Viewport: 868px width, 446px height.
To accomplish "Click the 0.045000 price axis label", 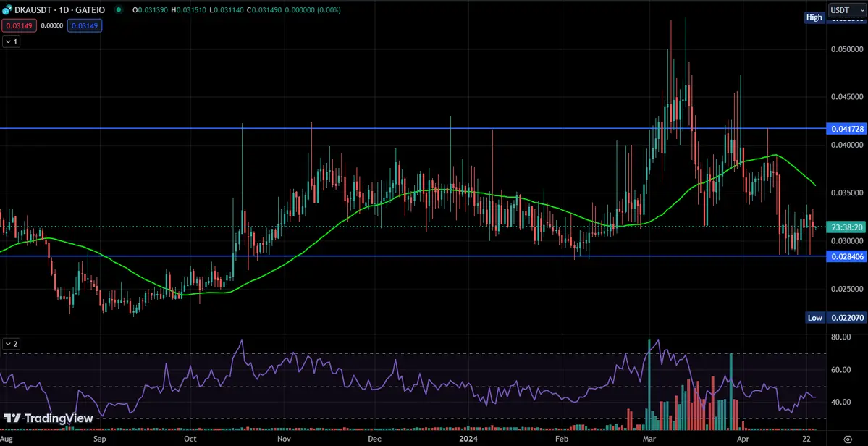I will (846, 97).
